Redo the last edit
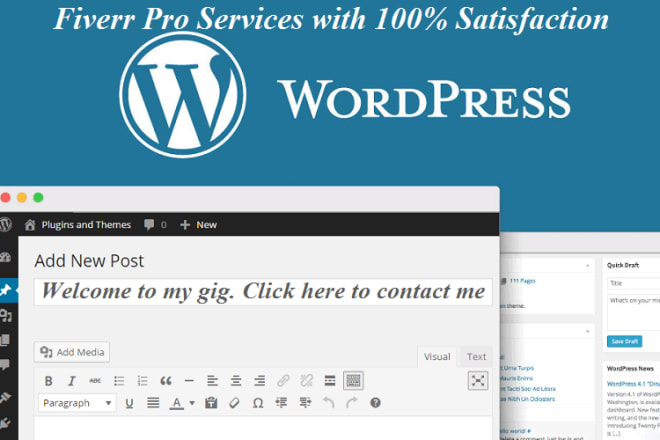660x440 pixels. pyautogui.click(x=352, y=403)
